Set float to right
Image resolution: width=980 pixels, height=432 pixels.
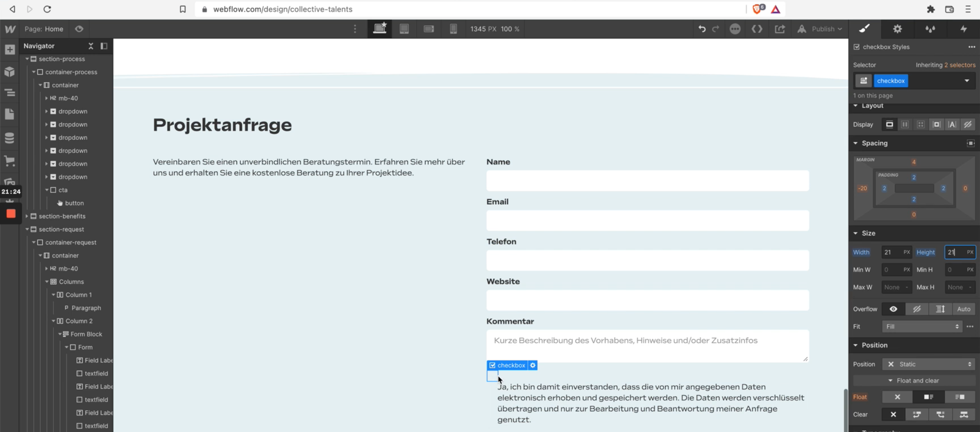point(960,397)
